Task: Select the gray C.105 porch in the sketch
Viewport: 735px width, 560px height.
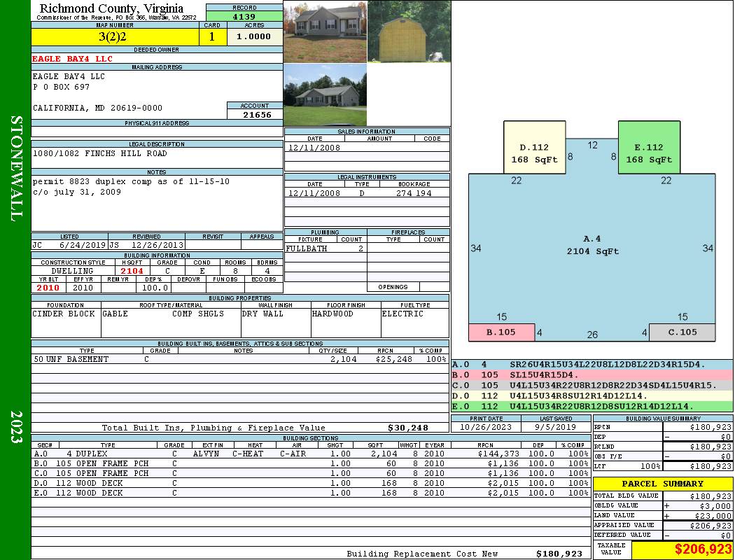Action: [x=682, y=332]
